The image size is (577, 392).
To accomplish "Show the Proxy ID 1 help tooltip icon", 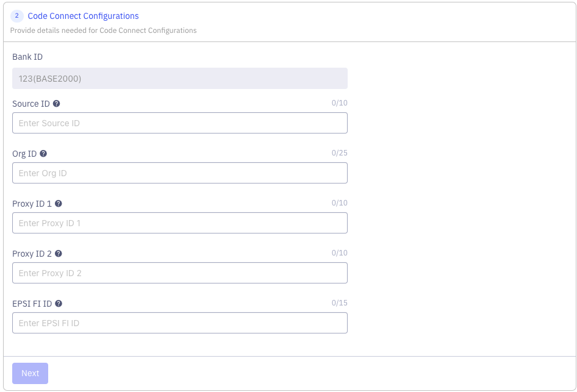I will click(59, 204).
